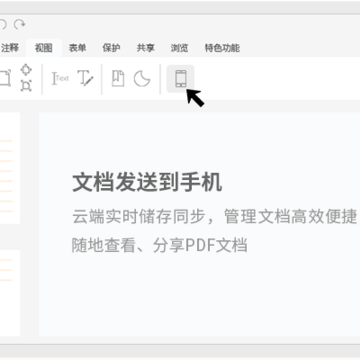
Task: Open the 特色功能 tab
Action: [222, 48]
